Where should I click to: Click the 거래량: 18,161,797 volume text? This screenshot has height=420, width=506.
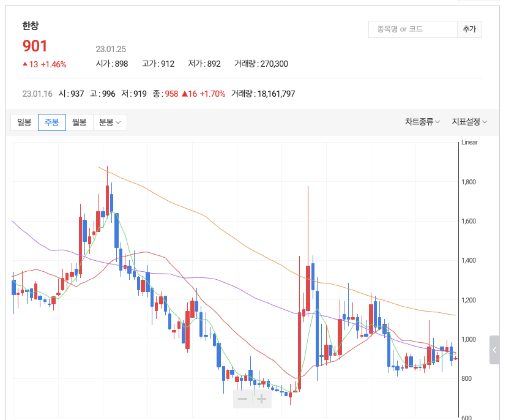[x=263, y=94]
